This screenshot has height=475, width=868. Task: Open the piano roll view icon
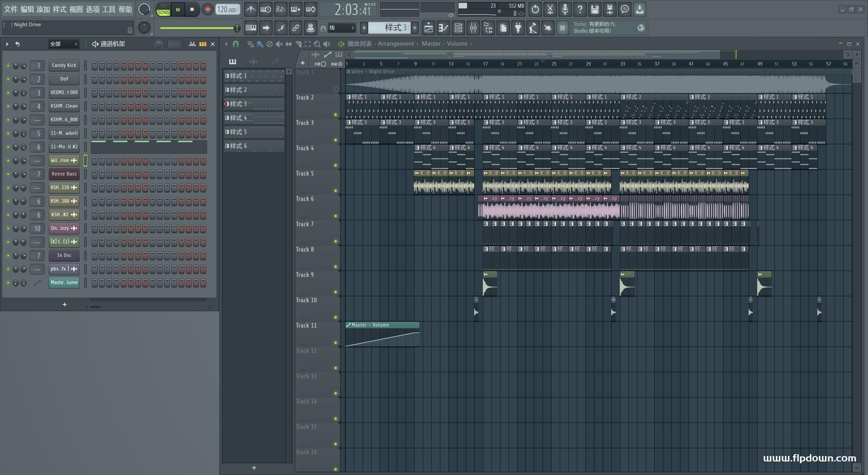[x=443, y=28]
